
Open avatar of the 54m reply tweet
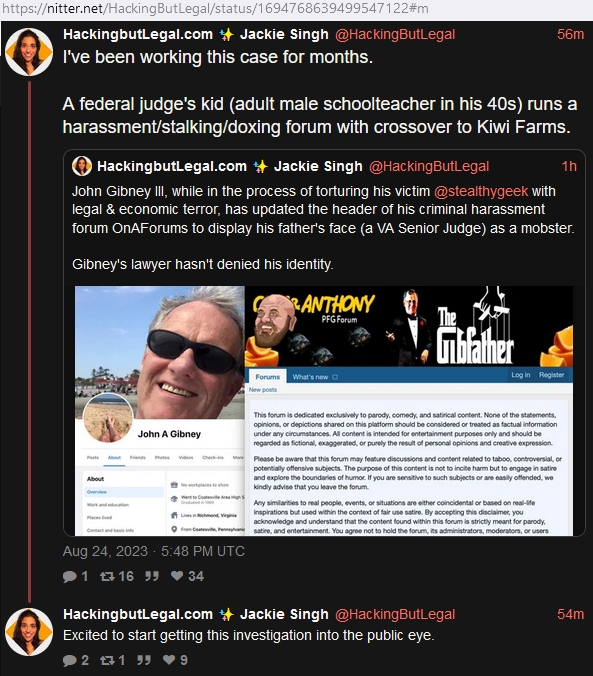point(29,632)
